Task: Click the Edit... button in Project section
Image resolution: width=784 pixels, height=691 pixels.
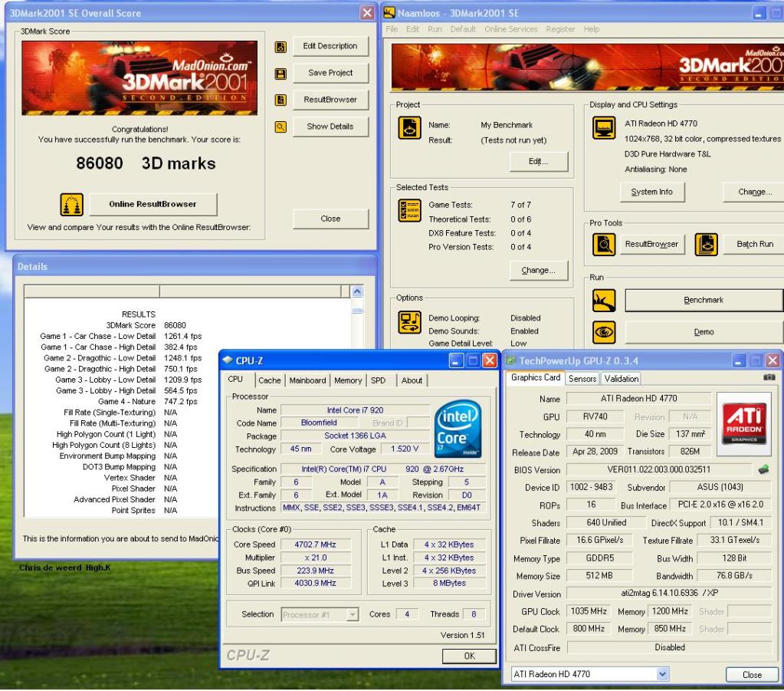Action: [x=539, y=162]
